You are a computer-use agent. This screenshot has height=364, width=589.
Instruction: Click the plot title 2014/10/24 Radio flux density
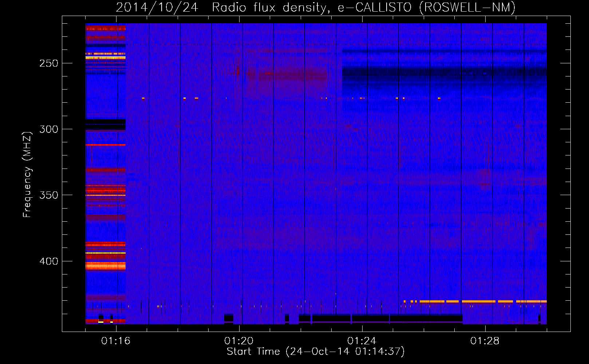[x=316, y=7]
